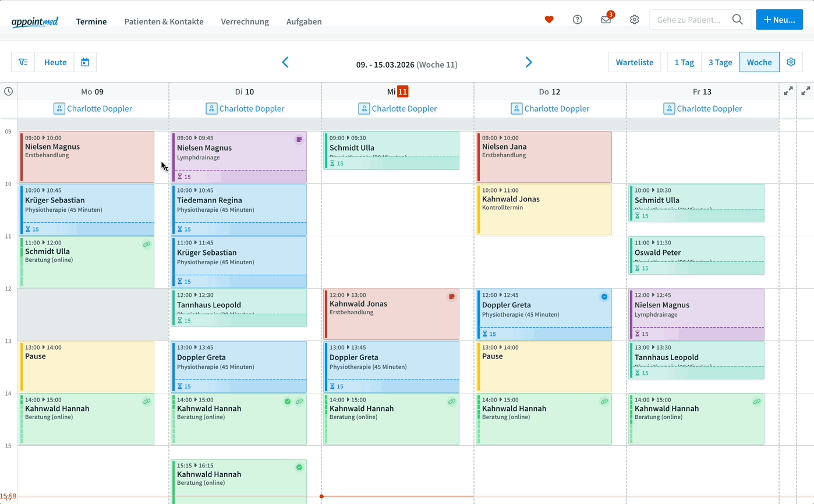Click the Gehe zu Patient search field

691,20
